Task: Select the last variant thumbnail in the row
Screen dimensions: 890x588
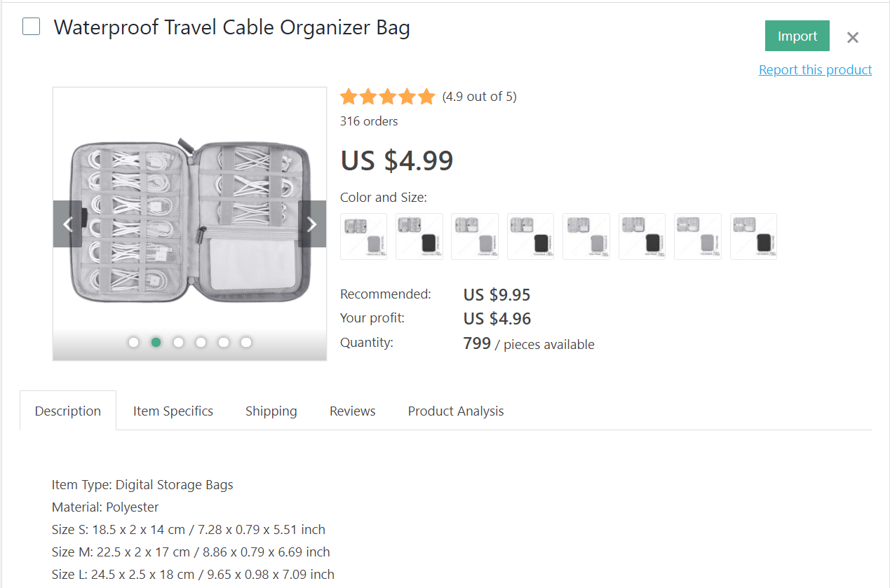Action: click(x=753, y=236)
